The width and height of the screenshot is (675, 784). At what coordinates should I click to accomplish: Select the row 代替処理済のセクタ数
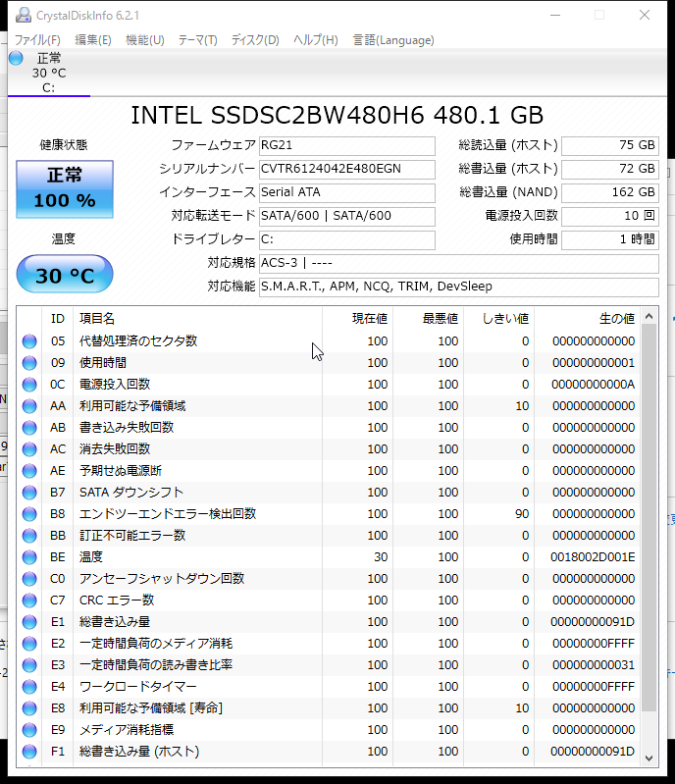329,341
